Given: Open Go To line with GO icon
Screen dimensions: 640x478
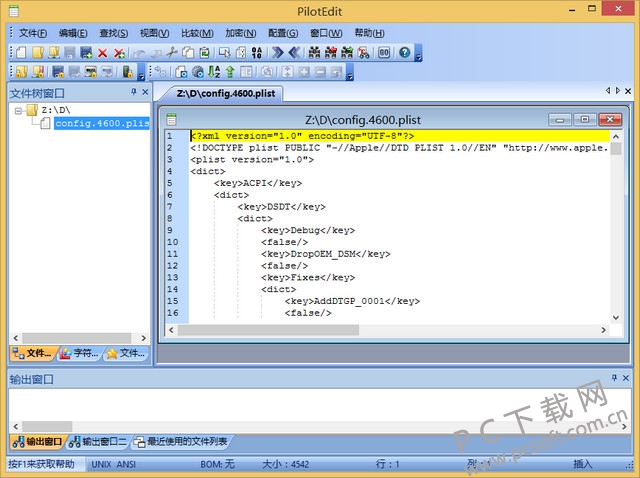Looking at the screenshot, I should (x=384, y=53).
